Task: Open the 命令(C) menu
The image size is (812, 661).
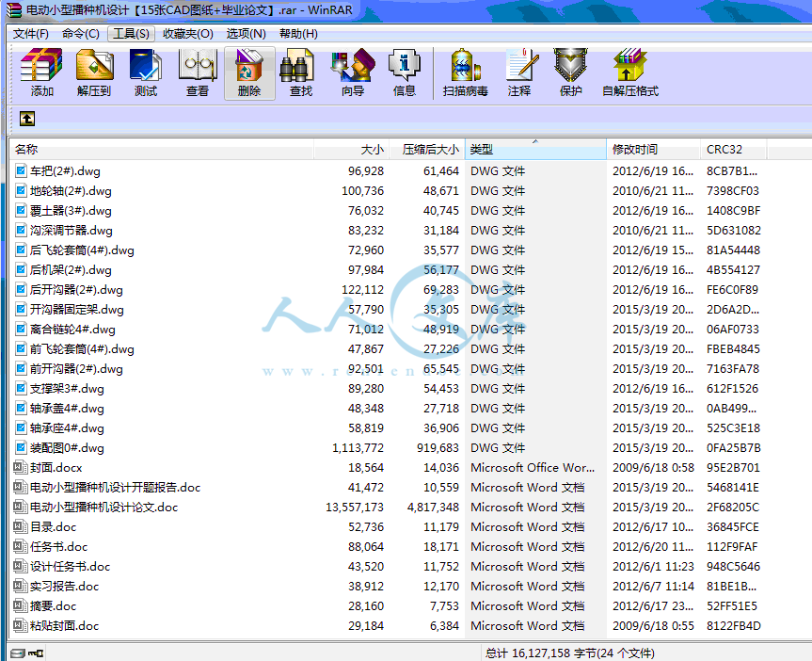Action: (80, 34)
